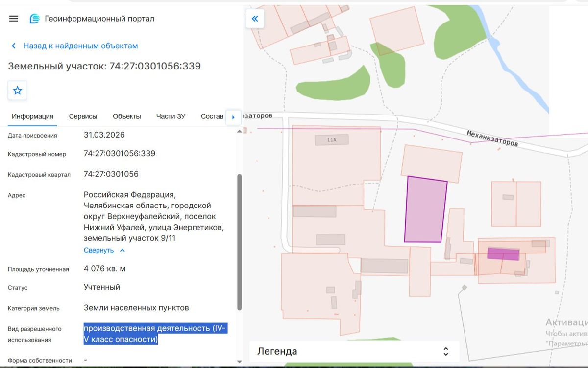Click the Площадь уточненная label
The image size is (588, 368).
click(x=38, y=269)
